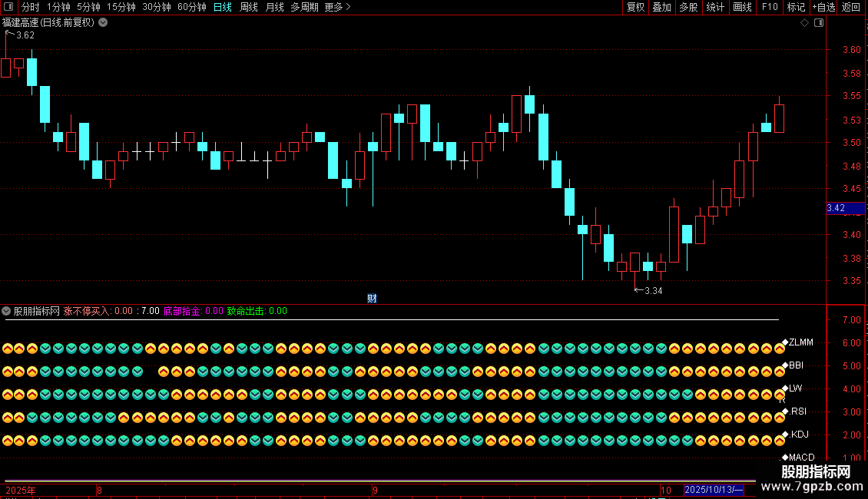Click 返回 to go back
This screenshot has width=868, height=499.
click(x=851, y=7)
